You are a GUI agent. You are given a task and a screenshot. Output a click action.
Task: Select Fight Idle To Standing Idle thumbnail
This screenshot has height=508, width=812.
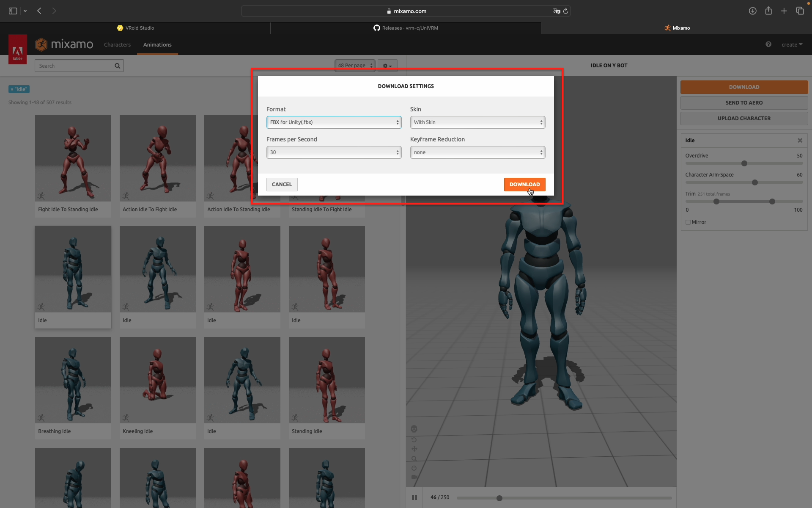click(x=73, y=158)
